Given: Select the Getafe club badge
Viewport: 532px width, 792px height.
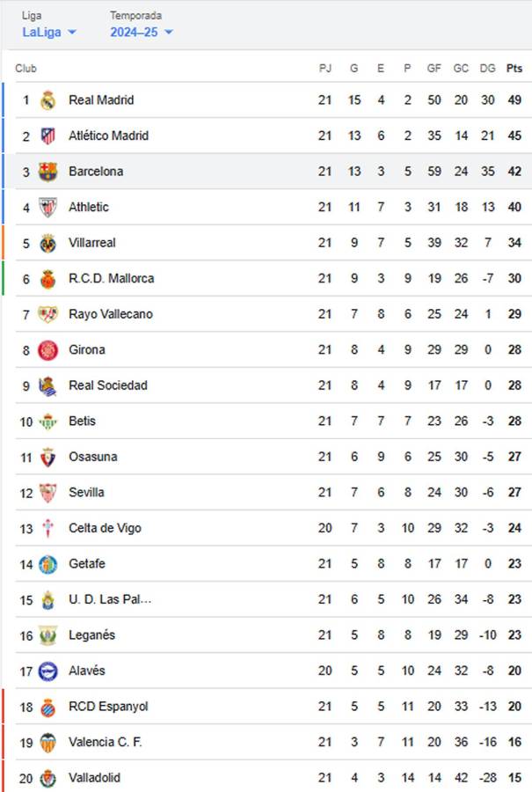Looking at the screenshot, I should (x=48, y=563).
